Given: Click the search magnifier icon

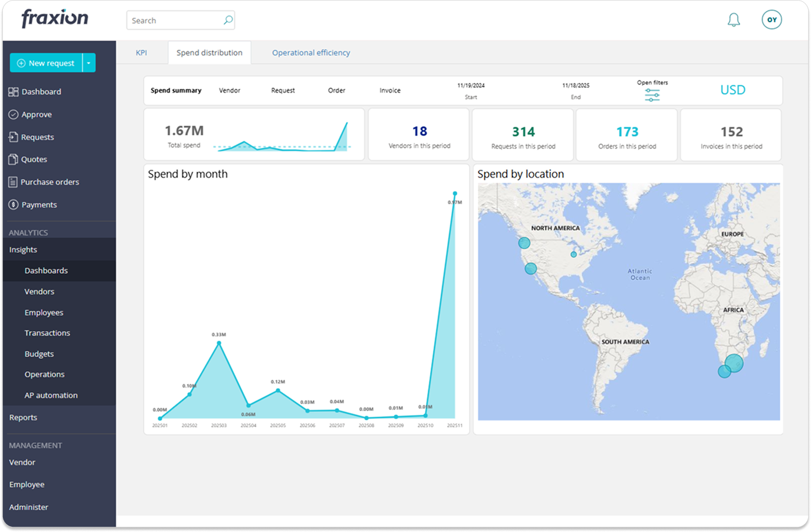Looking at the screenshot, I should coord(228,20).
